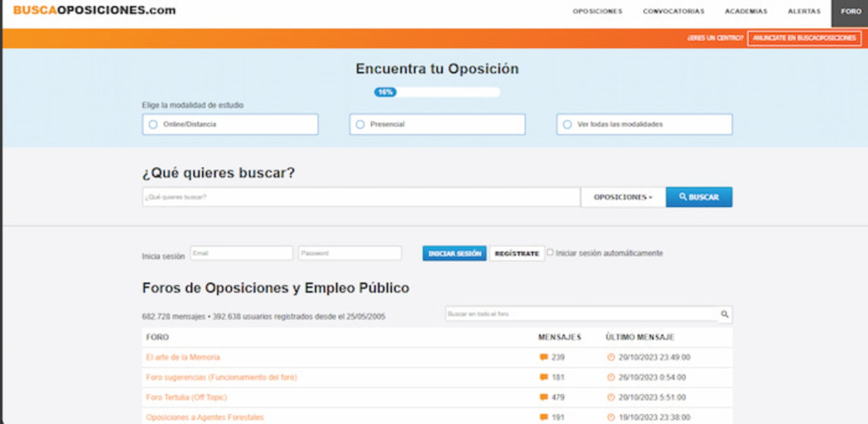Open Foro Tertulia (Off Topic) forum
868x424 pixels.
point(186,397)
